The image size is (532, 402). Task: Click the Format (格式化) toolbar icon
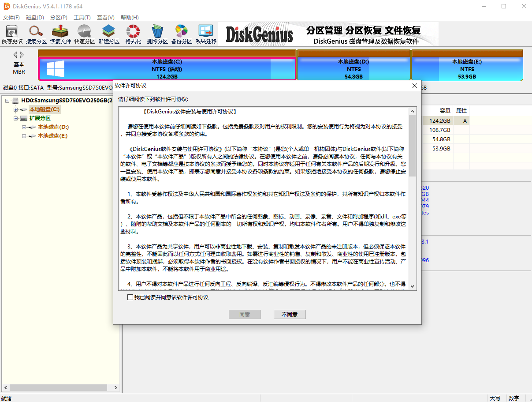tap(133, 34)
